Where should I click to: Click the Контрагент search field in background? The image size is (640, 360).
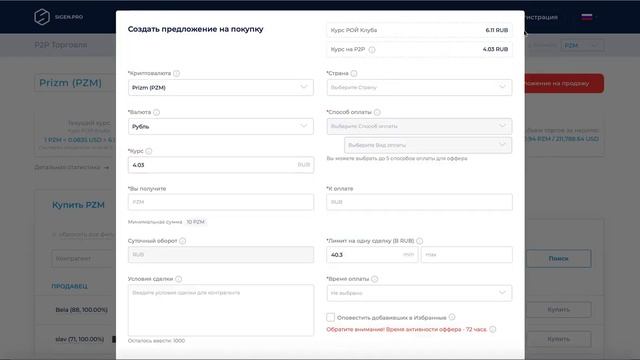84,259
